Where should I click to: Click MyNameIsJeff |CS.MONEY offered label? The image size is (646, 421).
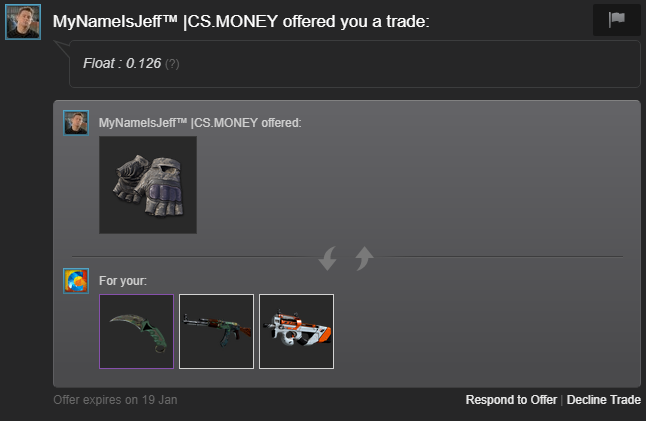(200, 123)
